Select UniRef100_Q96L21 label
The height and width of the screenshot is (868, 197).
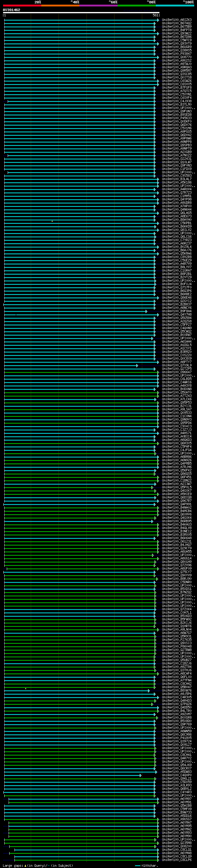177,778
